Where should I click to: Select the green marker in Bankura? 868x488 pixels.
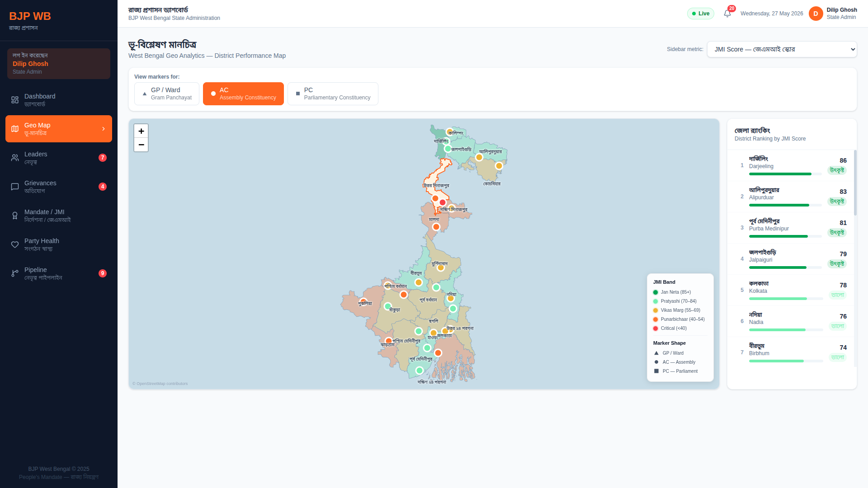pyautogui.click(x=387, y=306)
